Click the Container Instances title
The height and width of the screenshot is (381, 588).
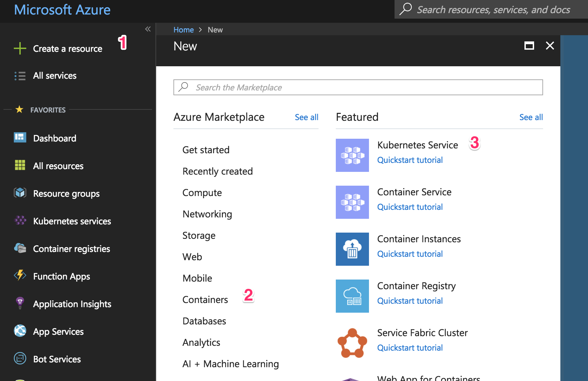[x=419, y=239]
